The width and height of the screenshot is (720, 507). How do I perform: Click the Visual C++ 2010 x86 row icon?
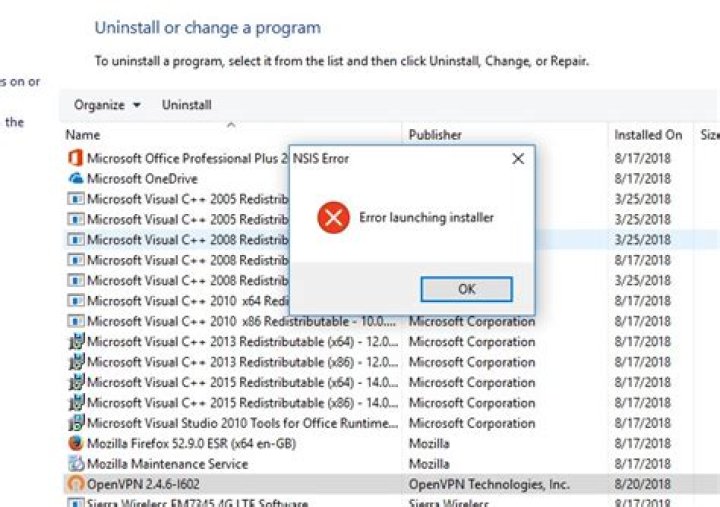pos(75,321)
